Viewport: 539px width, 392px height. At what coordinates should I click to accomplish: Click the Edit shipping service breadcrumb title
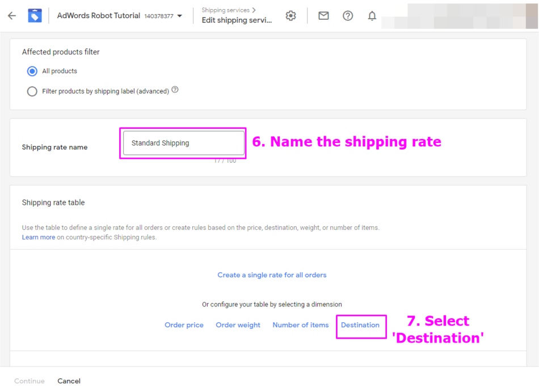(237, 20)
